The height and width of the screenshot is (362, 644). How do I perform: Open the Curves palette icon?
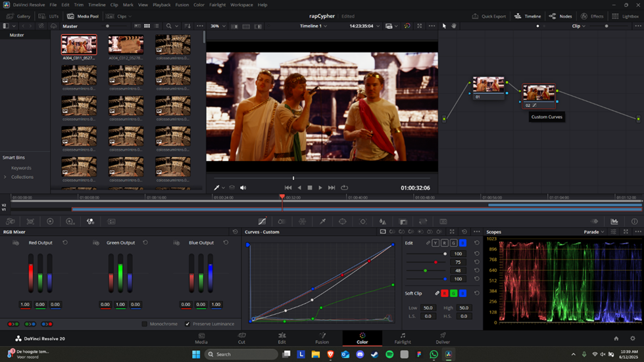262,221
